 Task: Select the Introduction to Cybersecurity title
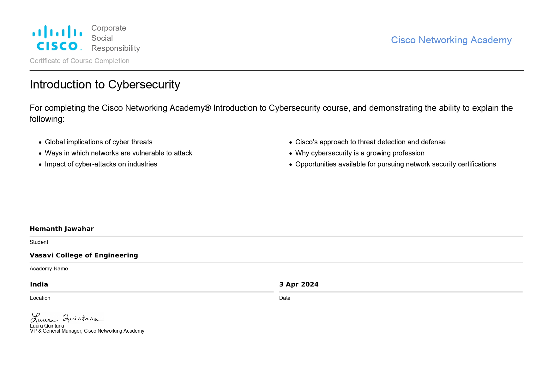click(x=105, y=85)
